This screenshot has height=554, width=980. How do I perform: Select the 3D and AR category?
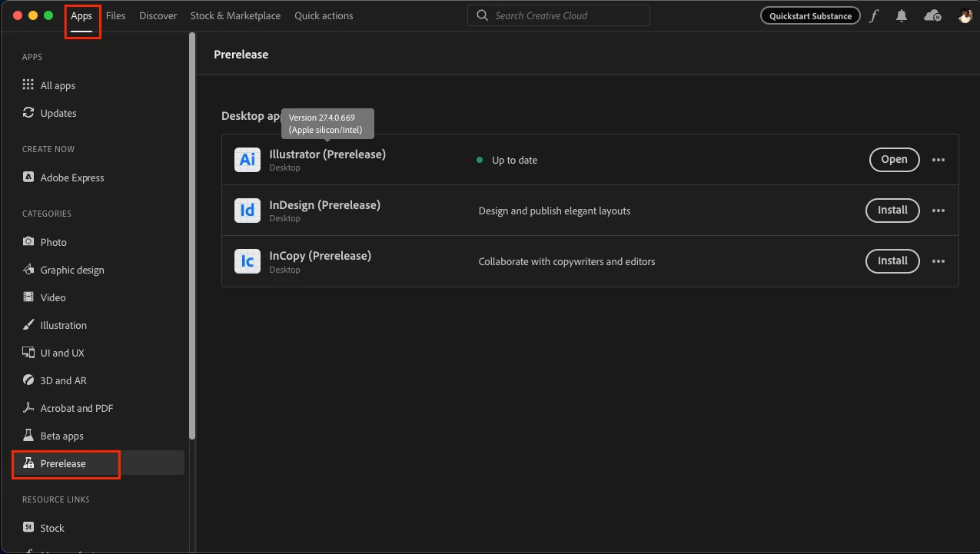pos(63,381)
